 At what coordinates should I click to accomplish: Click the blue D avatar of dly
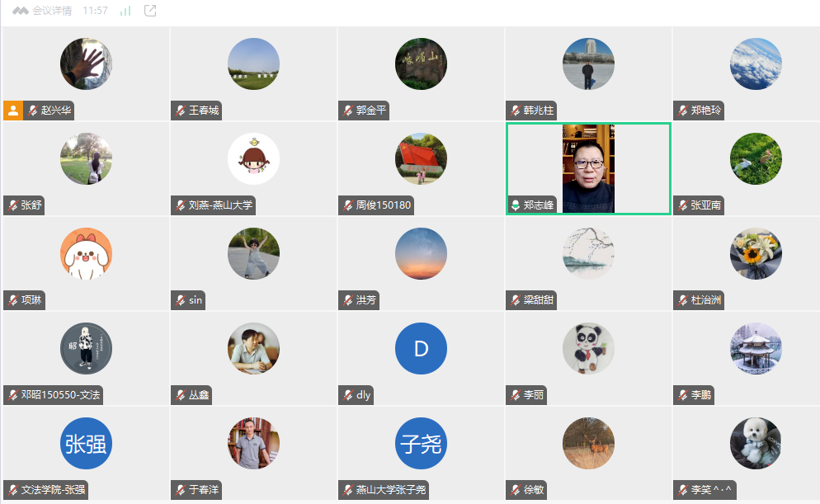click(421, 348)
